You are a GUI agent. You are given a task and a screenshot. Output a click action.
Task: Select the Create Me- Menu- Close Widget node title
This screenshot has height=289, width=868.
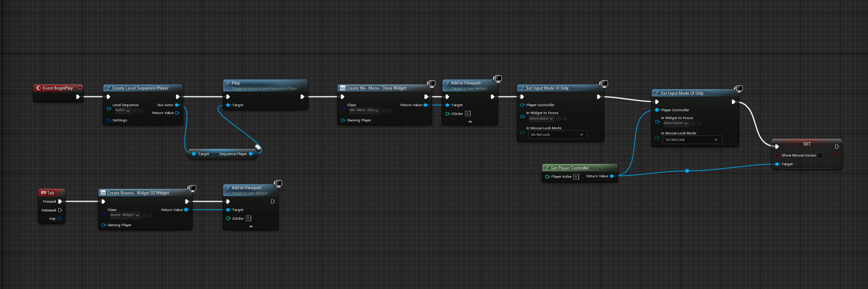tap(377, 88)
